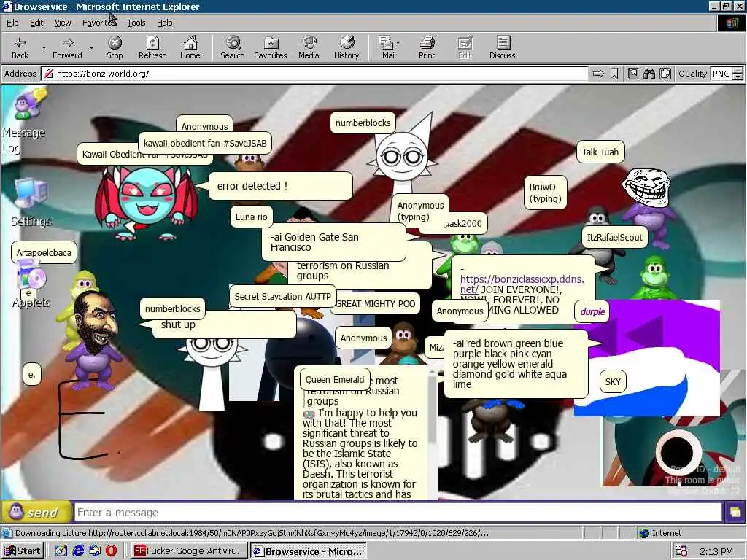This screenshot has height=560, width=747.
Task: Click the system tray icon near clock
Action: [682, 551]
